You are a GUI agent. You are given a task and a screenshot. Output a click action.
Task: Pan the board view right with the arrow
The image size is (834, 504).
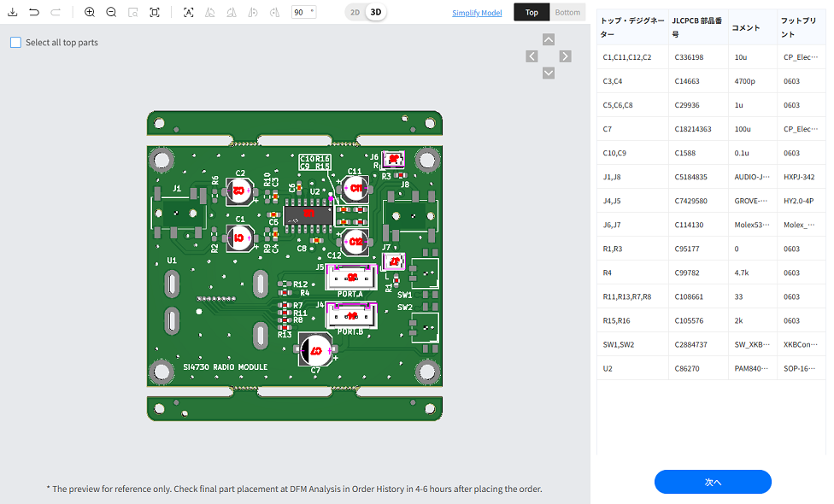[565, 56]
